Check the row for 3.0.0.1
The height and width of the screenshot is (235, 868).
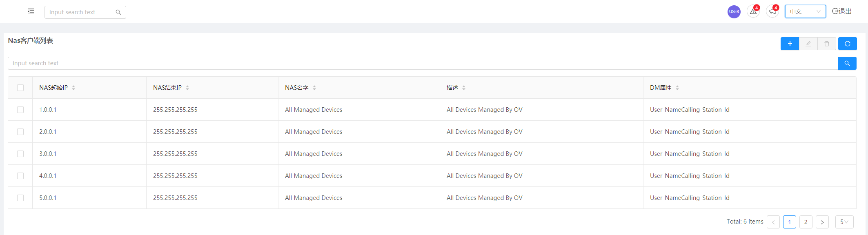(20, 154)
